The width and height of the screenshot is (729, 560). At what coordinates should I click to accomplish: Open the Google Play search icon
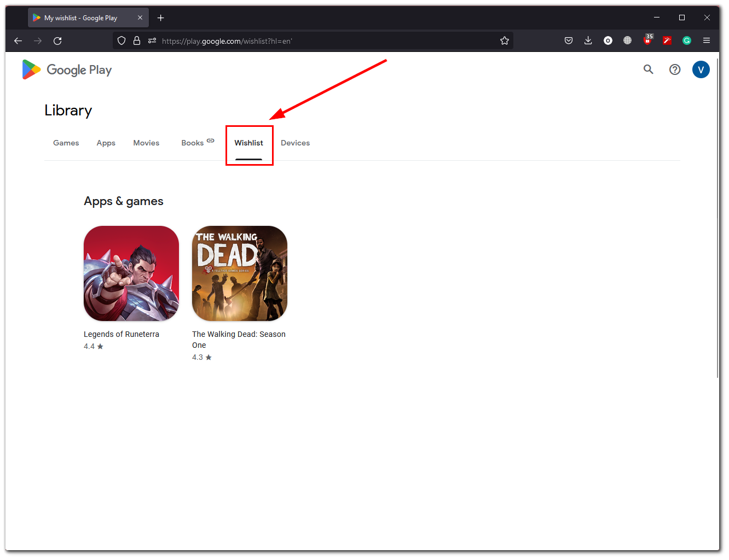[x=649, y=69]
